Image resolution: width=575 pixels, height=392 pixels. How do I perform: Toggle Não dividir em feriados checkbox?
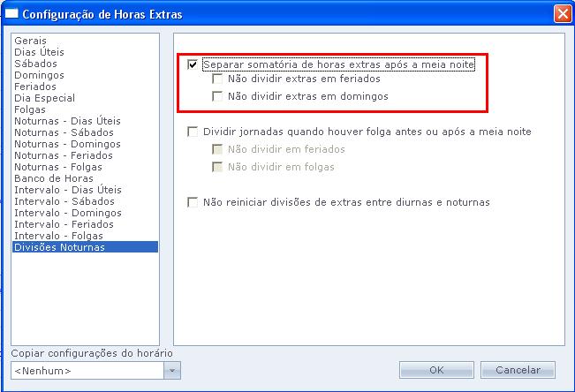(217, 149)
